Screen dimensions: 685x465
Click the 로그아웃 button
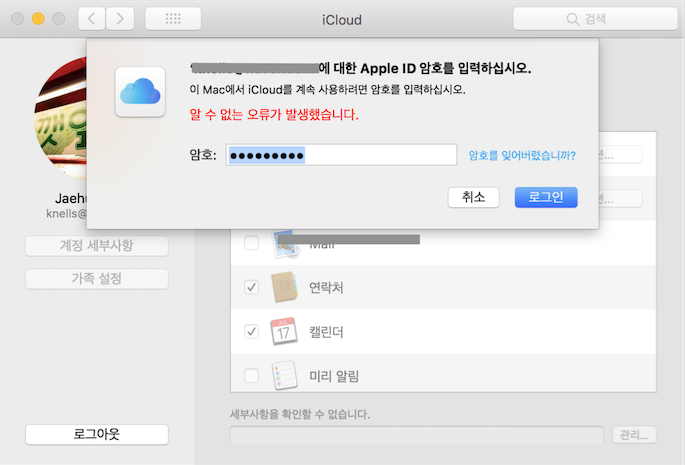pyautogui.click(x=97, y=434)
